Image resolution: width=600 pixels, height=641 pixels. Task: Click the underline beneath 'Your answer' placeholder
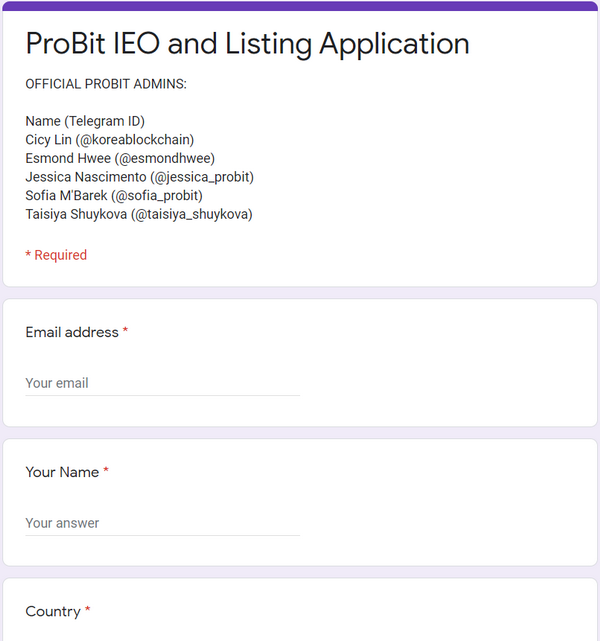point(162,535)
